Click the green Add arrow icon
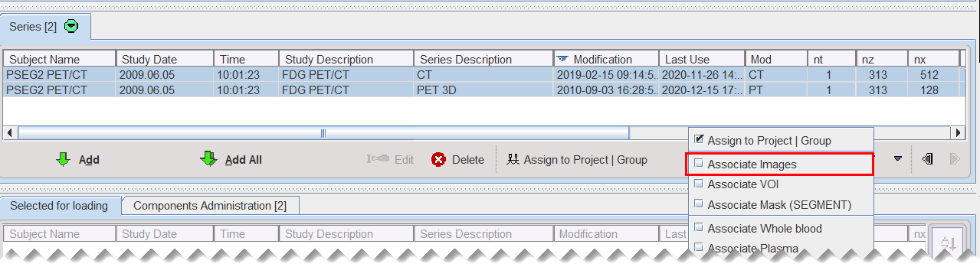Screen dimensions: 980x280 click(x=63, y=159)
